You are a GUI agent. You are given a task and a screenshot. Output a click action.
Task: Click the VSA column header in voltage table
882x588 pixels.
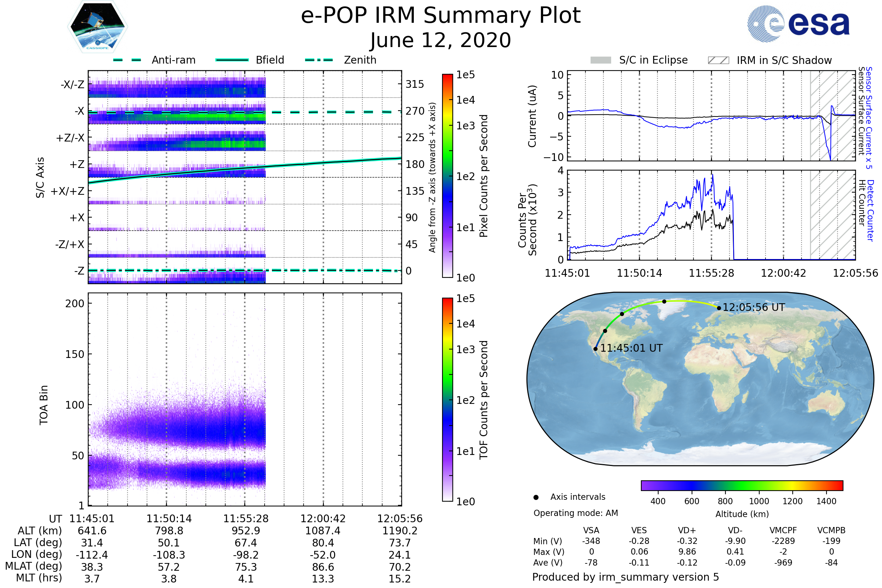pos(591,531)
